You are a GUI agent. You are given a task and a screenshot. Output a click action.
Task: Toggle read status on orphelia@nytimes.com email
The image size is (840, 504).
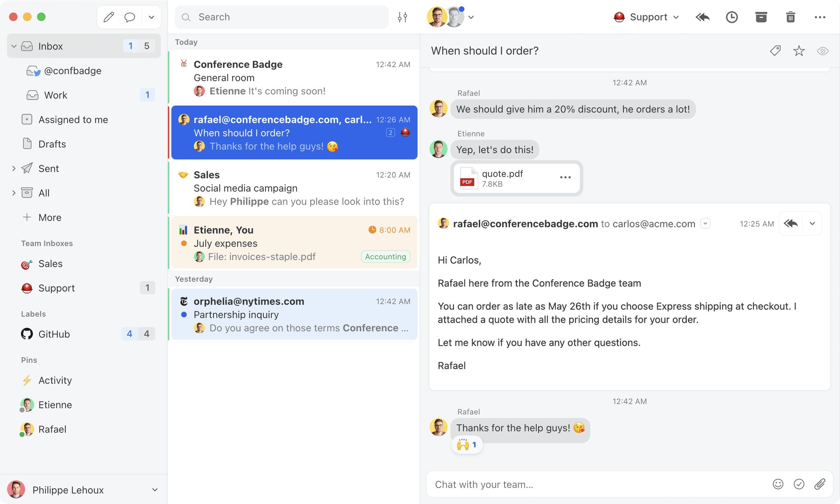tap(184, 314)
